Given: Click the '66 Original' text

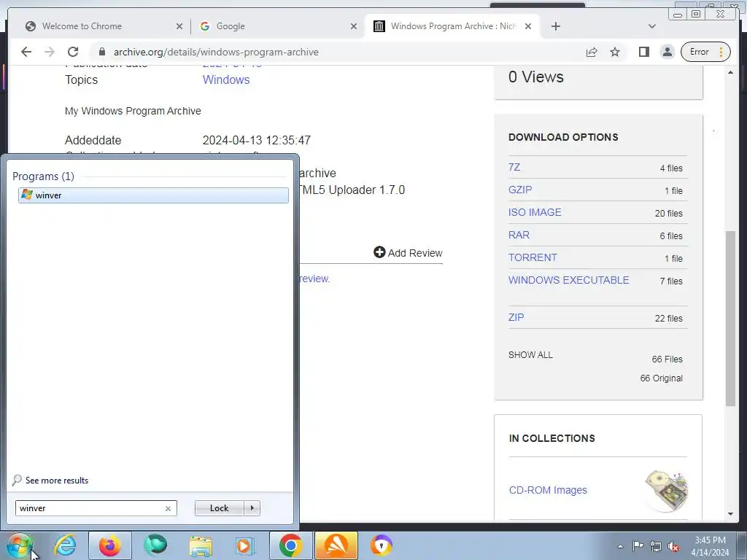Looking at the screenshot, I should 661,378.
